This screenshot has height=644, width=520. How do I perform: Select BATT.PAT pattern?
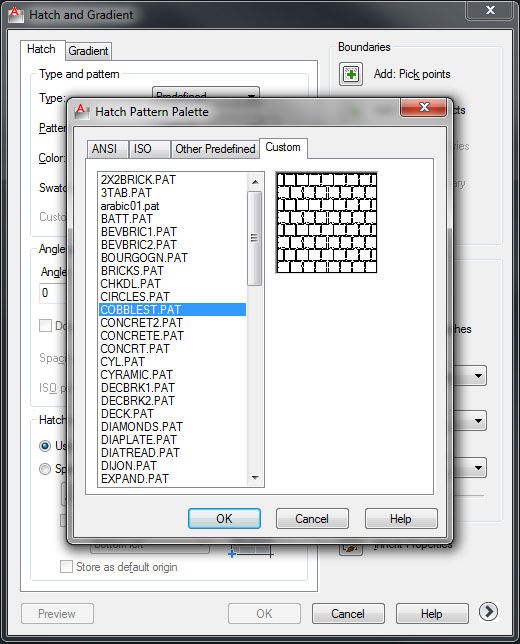tap(173, 219)
